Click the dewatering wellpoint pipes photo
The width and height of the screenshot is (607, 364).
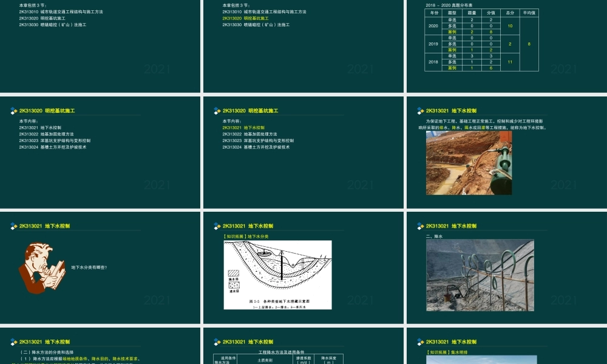coord(480,275)
